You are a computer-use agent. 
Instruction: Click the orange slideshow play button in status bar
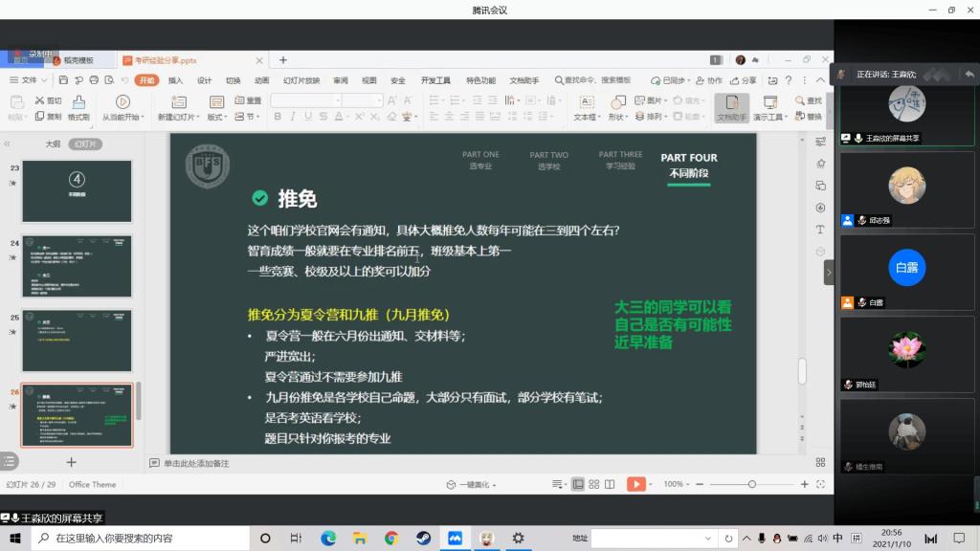click(x=636, y=484)
